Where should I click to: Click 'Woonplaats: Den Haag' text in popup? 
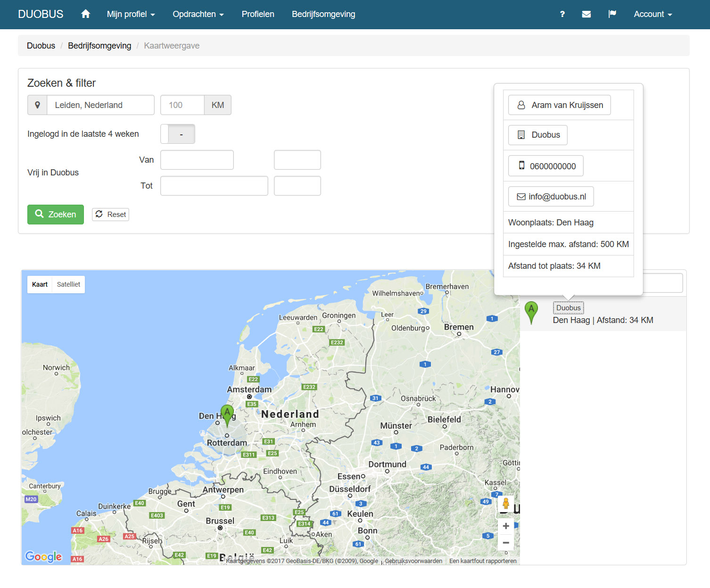pyautogui.click(x=551, y=223)
